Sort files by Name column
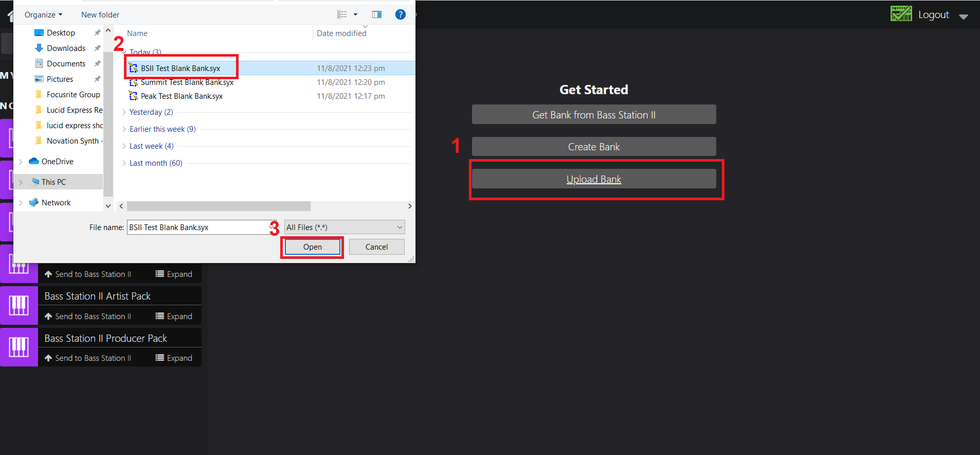980x455 pixels. pyautogui.click(x=137, y=33)
